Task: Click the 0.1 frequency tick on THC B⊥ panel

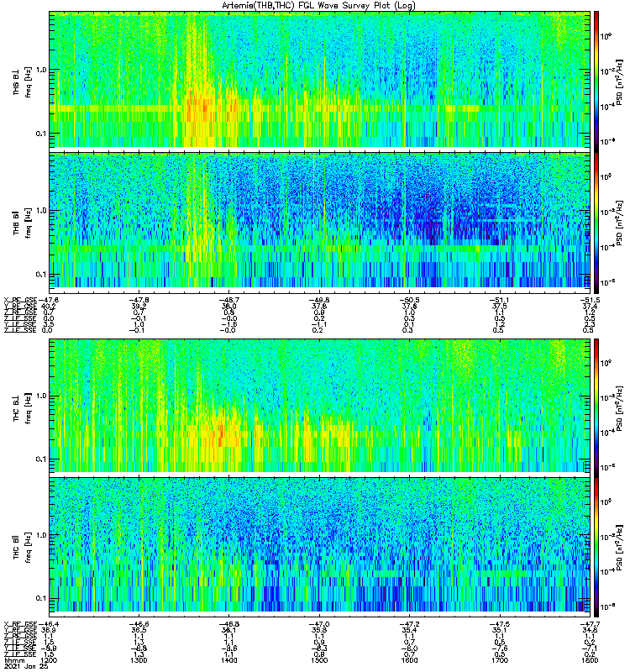Action: (41, 459)
